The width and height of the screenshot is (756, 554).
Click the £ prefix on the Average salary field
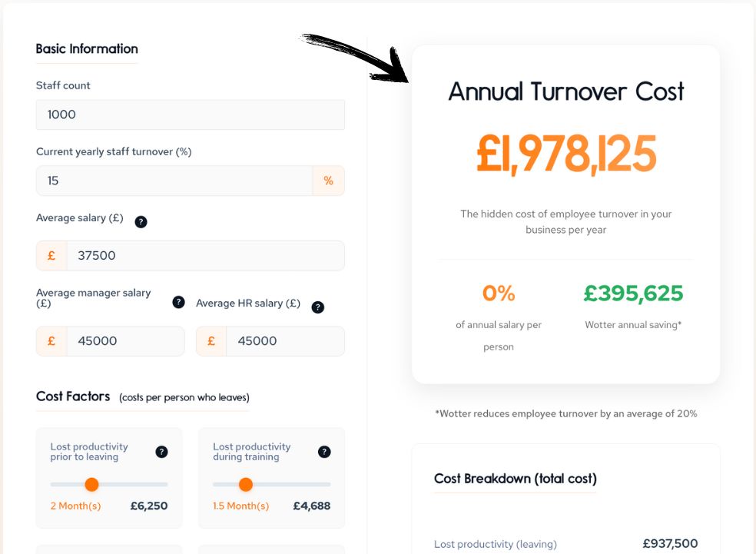click(51, 255)
